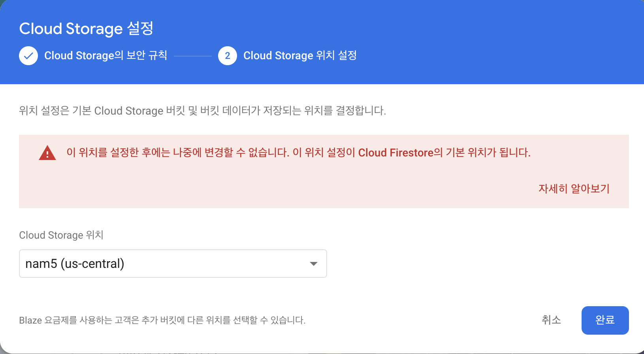
Task: Click the completed step checkmark icon
Action: pos(28,56)
